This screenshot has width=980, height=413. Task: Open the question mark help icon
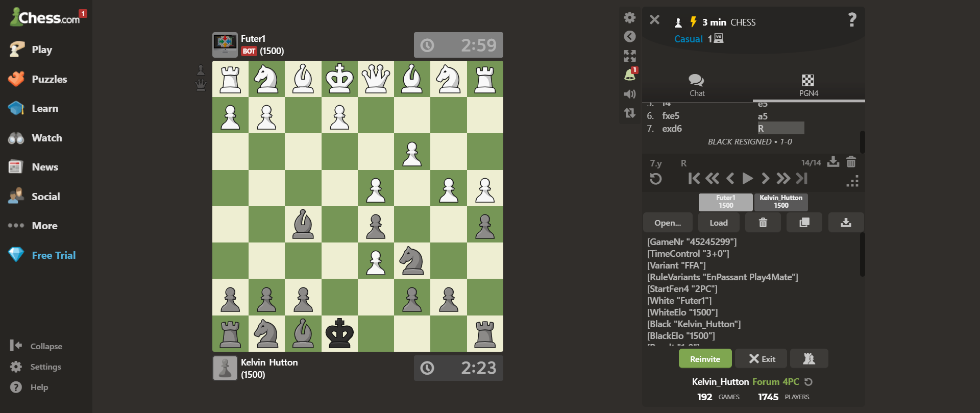[852, 20]
